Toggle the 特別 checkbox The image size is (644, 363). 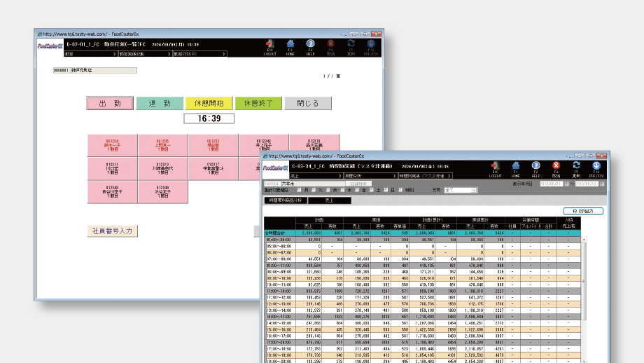401,190
